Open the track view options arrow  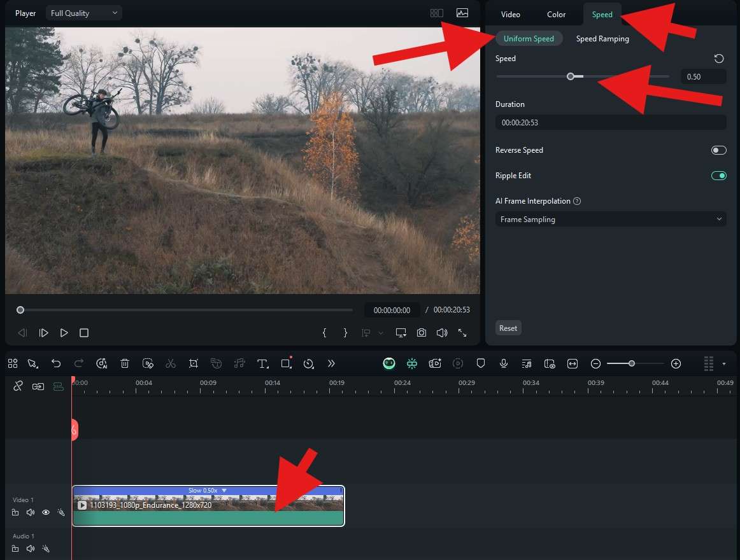(724, 364)
